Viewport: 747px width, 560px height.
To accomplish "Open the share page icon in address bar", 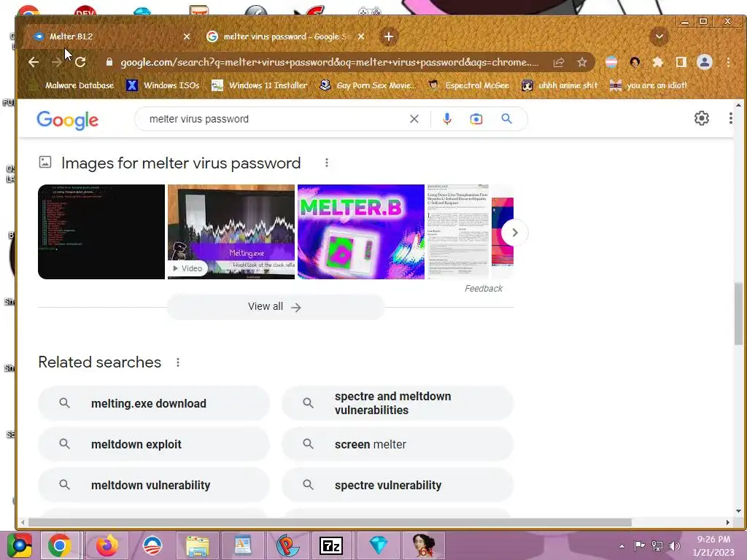I will (559, 62).
